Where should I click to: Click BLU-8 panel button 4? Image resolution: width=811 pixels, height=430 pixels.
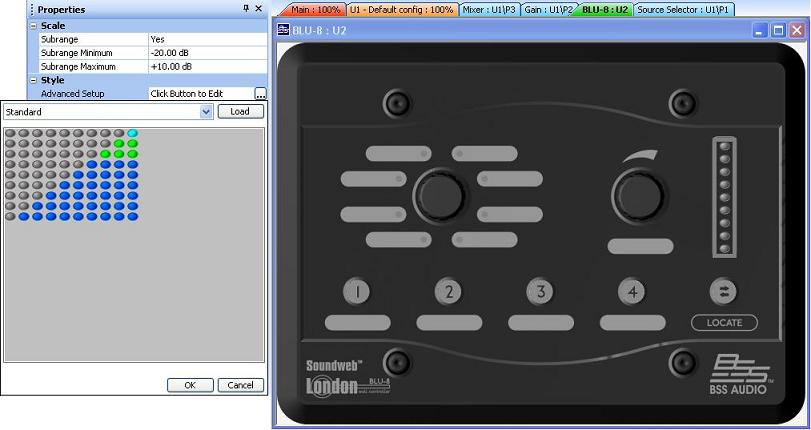coord(632,291)
